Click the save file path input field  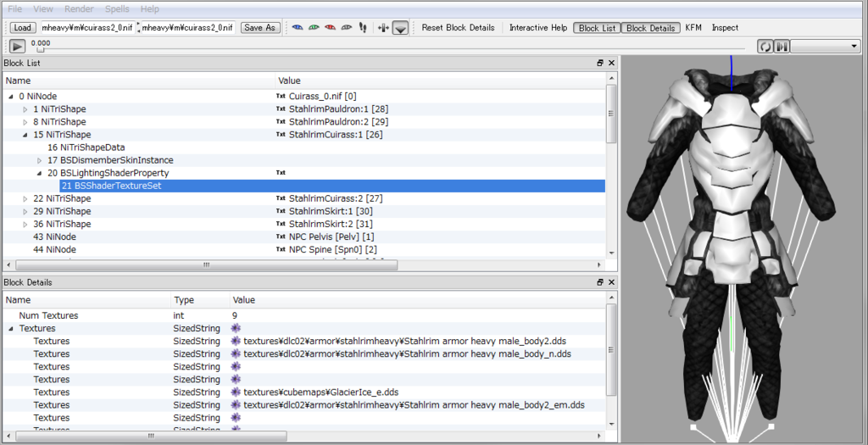click(x=188, y=28)
